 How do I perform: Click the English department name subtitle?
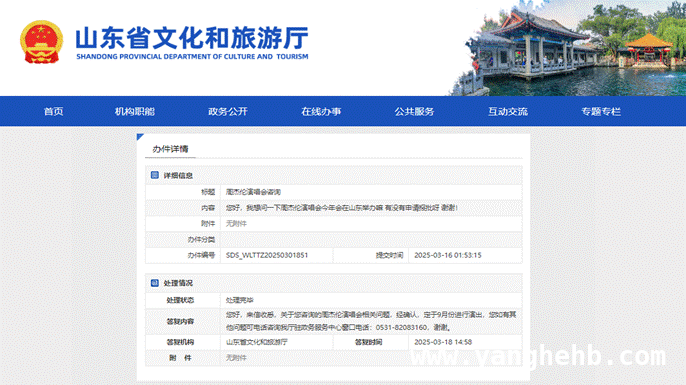click(192, 56)
